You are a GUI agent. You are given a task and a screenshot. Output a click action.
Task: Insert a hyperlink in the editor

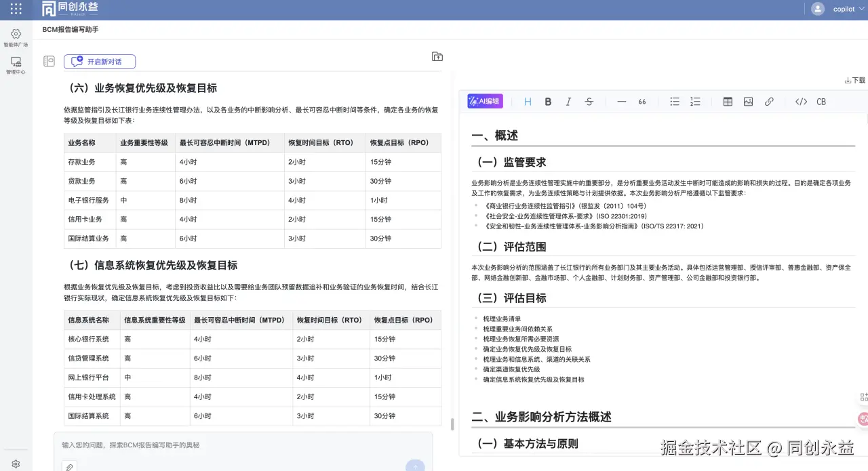769,102
